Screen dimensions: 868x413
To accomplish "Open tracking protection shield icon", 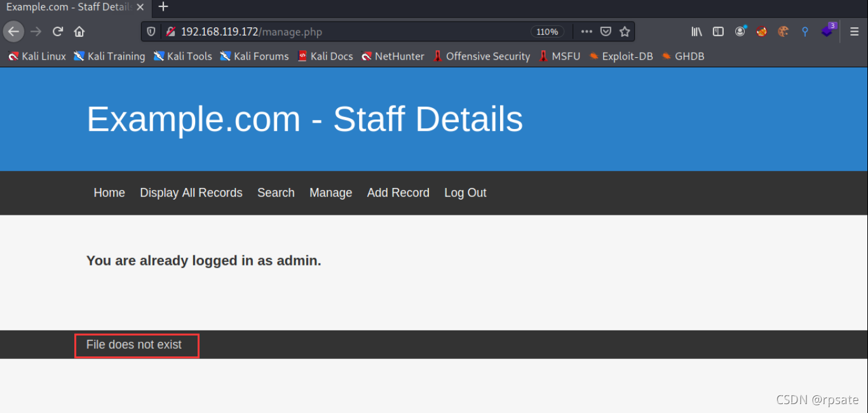I will coord(151,31).
